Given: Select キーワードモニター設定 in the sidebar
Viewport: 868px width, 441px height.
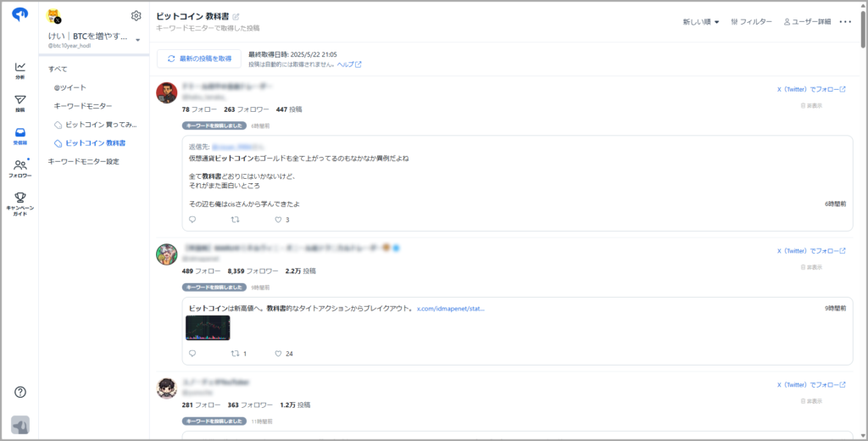Looking at the screenshot, I should [x=84, y=162].
